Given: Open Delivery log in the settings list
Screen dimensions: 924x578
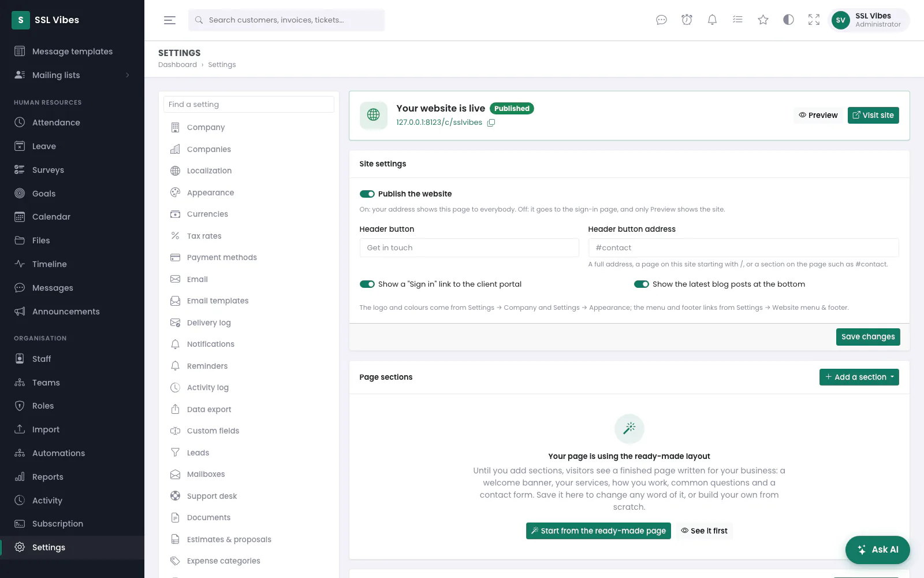Looking at the screenshot, I should [x=249, y=323].
